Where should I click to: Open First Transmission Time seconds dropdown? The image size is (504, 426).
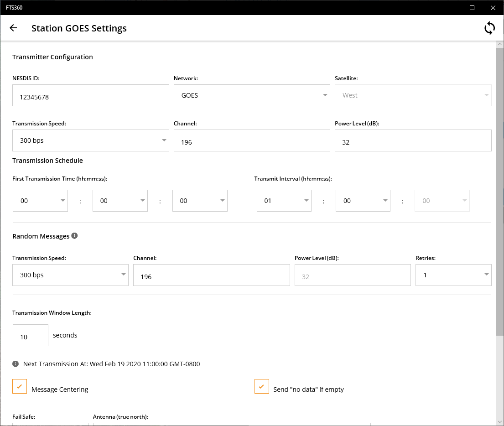pos(200,201)
